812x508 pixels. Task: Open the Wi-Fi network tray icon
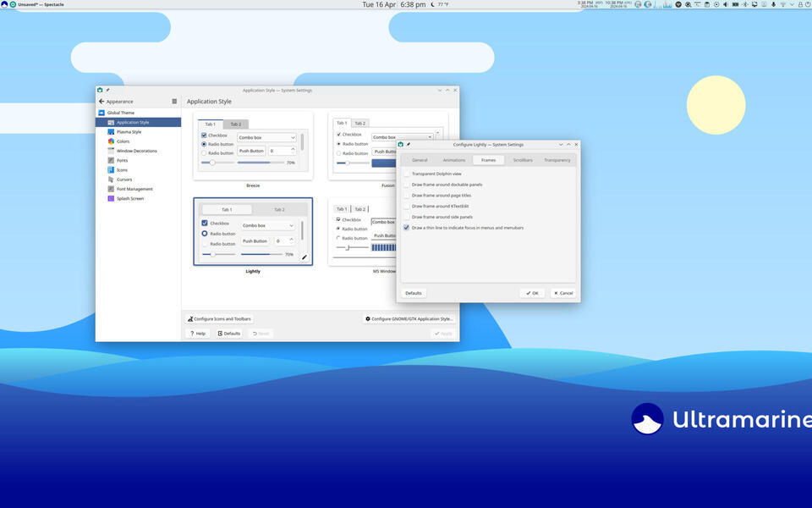[x=783, y=4]
